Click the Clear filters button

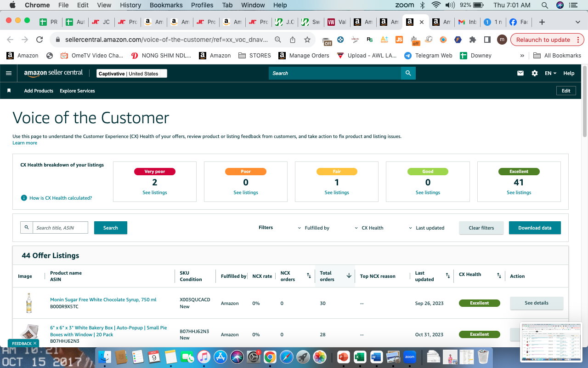481,228
